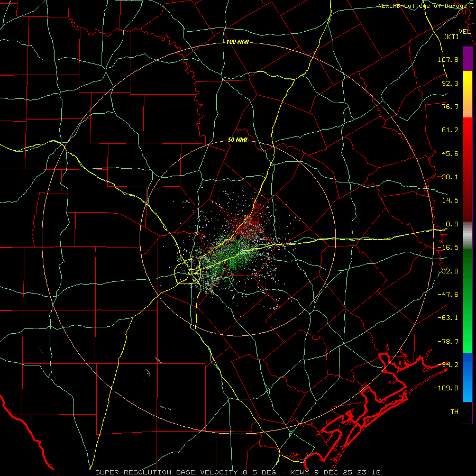Image resolution: width=476 pixels, height=476 pixels.
Task: Click the red outbound velocity echo cluster
Action: tap(252, 220)
